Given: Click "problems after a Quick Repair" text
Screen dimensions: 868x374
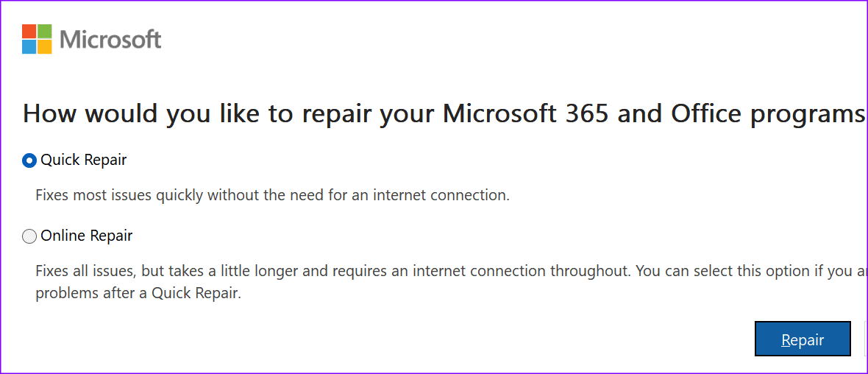Looking at the screenshot, I should point(138,293).
